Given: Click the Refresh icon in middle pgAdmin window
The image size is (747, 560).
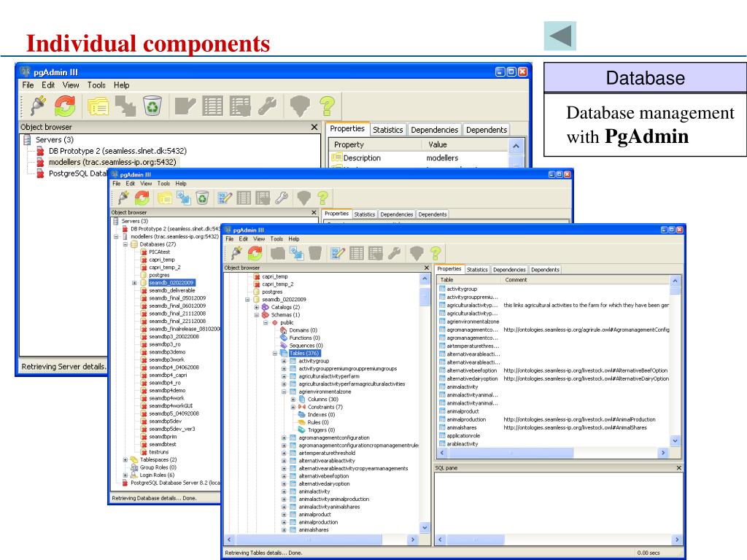Looking at the screenshot, I should [142, 198].
